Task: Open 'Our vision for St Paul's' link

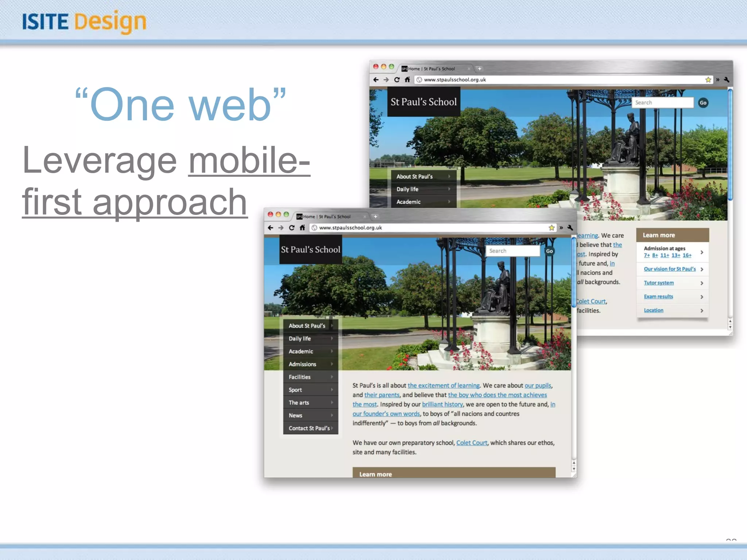Action: tap(670, 269)
